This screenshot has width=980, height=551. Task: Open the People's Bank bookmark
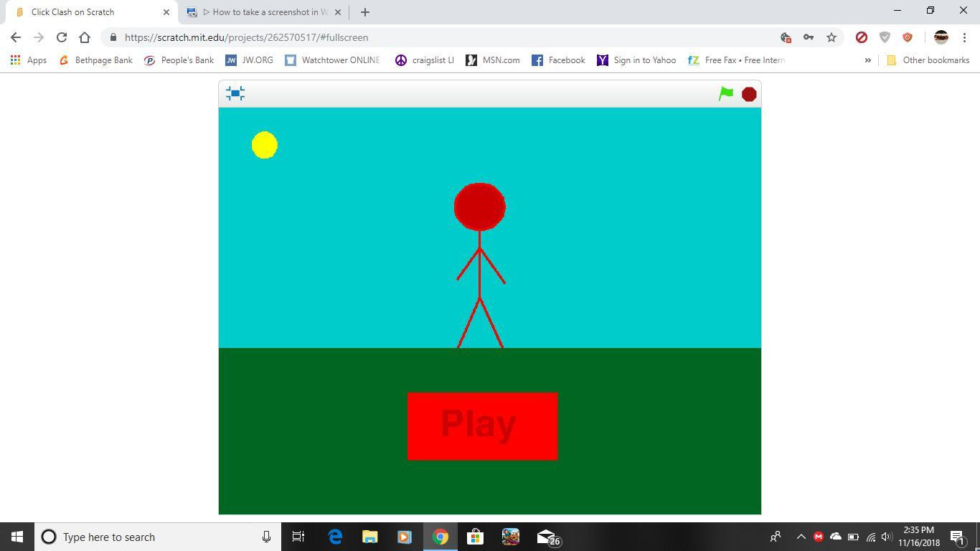179,60
